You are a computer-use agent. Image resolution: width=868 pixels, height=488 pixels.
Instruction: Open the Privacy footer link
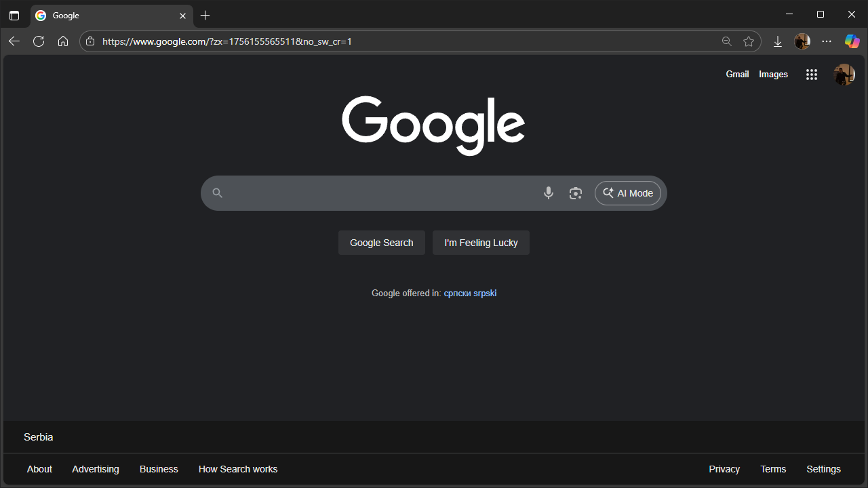724,469
